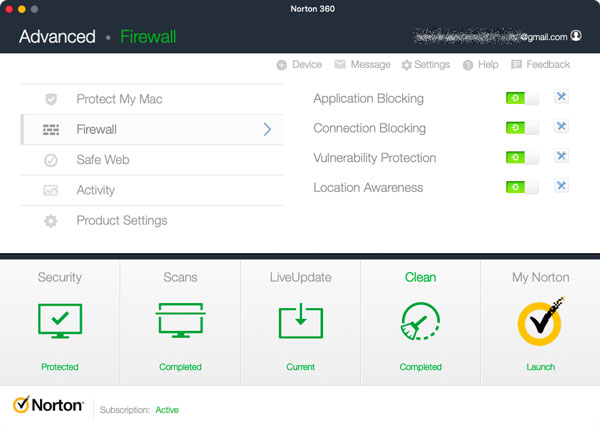
Task: Click the Feedback toolbar label
Action: [x=548, y=64]
